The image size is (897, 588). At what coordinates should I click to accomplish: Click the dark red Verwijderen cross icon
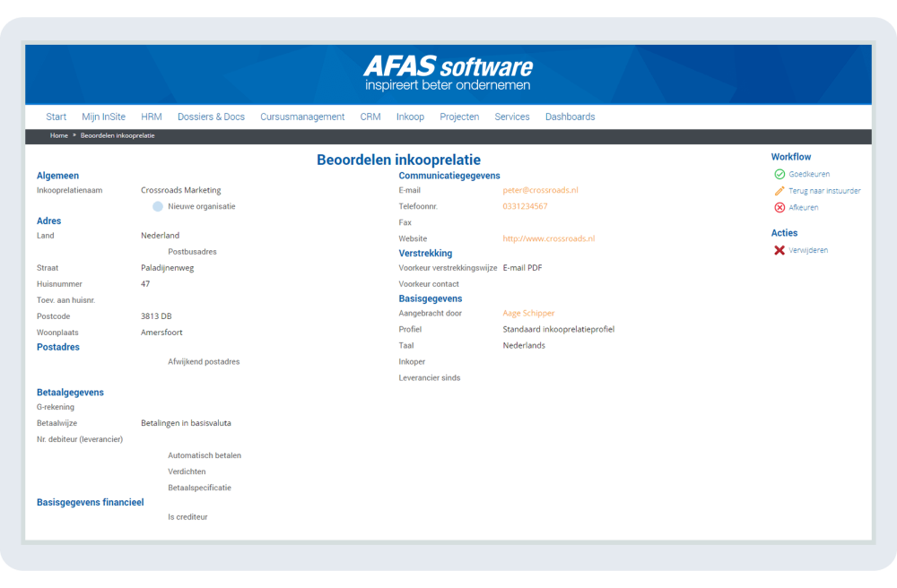[x=780, y=250]
